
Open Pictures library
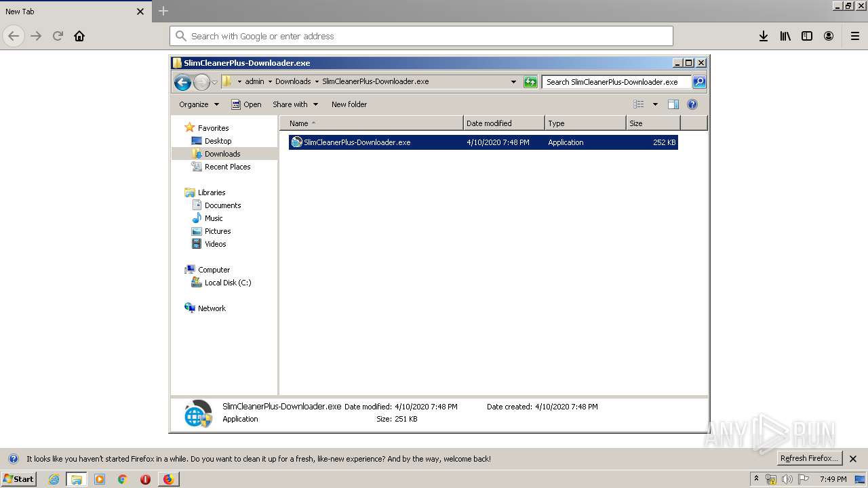[x=218, y=231]
